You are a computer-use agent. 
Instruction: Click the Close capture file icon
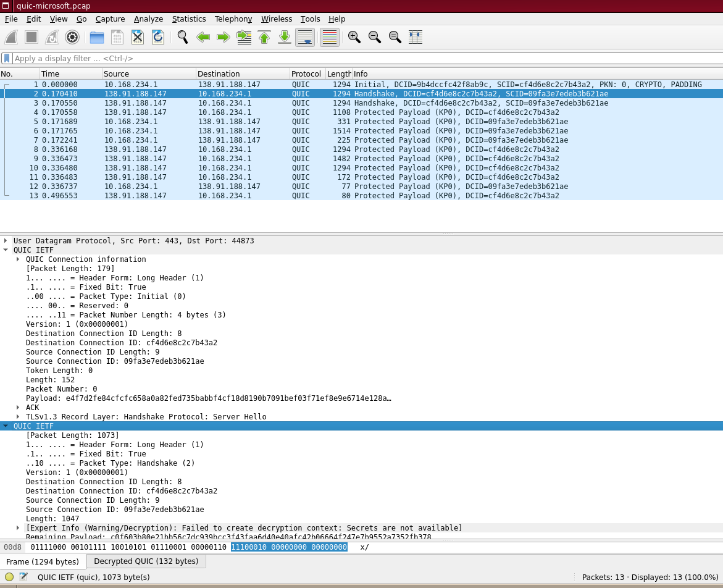138,37
